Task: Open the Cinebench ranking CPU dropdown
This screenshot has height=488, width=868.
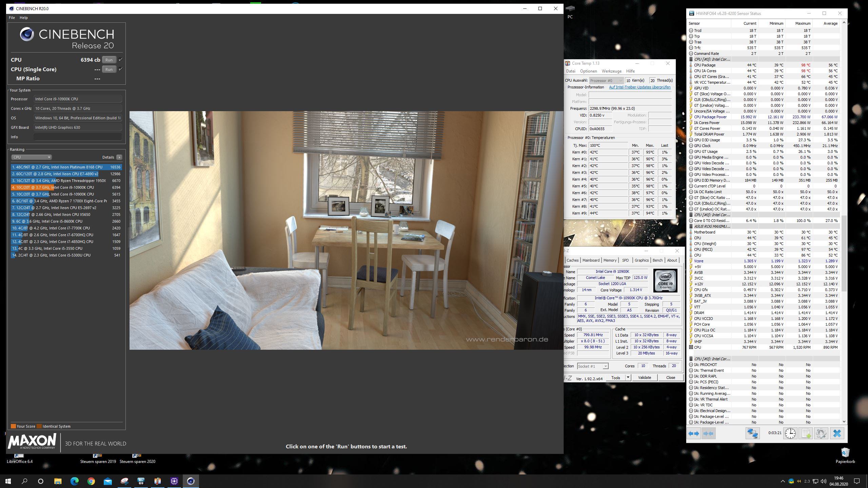Action: tap(31, 157)
